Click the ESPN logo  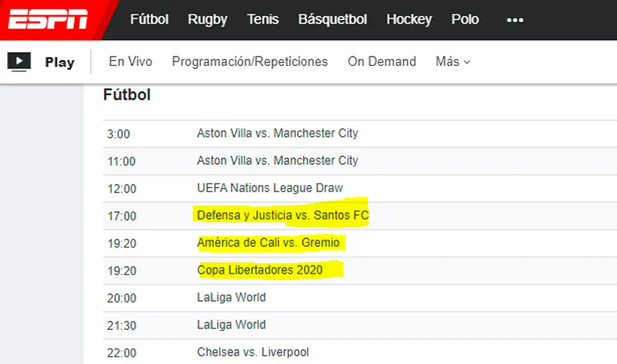[x=48, y=20]
